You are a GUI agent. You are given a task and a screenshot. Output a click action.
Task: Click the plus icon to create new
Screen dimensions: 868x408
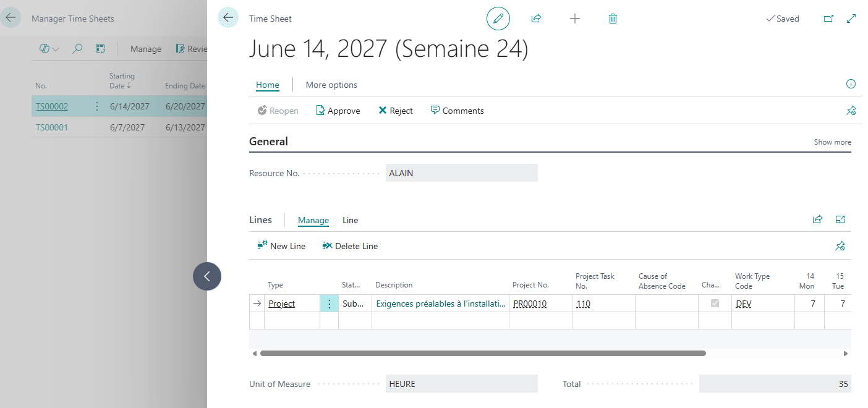tap(575, 19)
